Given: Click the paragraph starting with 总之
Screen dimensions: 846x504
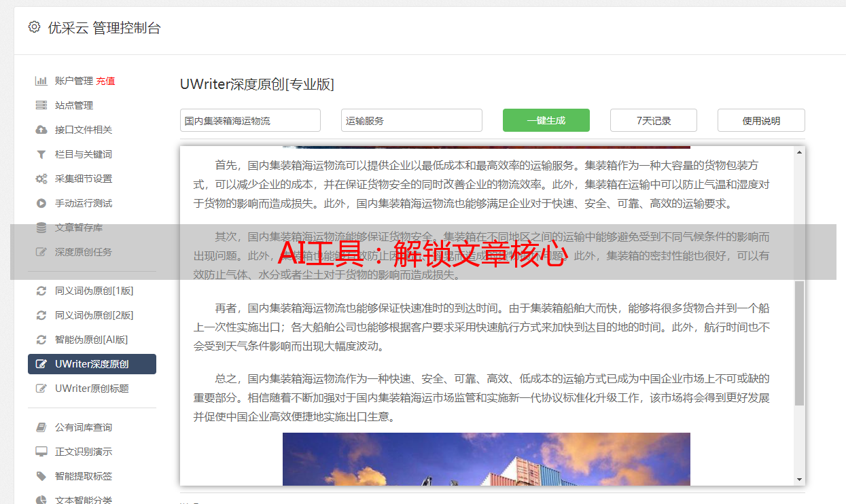Looking at the screenshot, I should [x=481, y=397].
